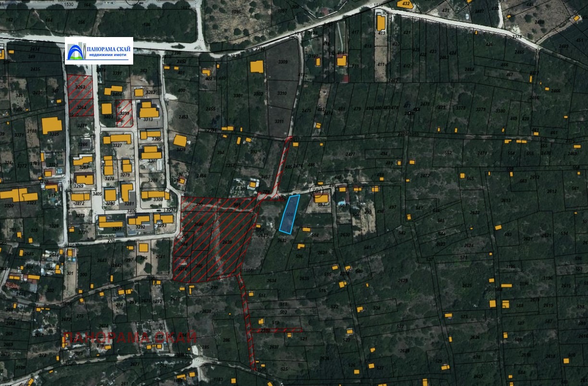This screenshot has height=386, width=588.
Task: Select the orange building on parcel 3327
Action: (117, 139)
